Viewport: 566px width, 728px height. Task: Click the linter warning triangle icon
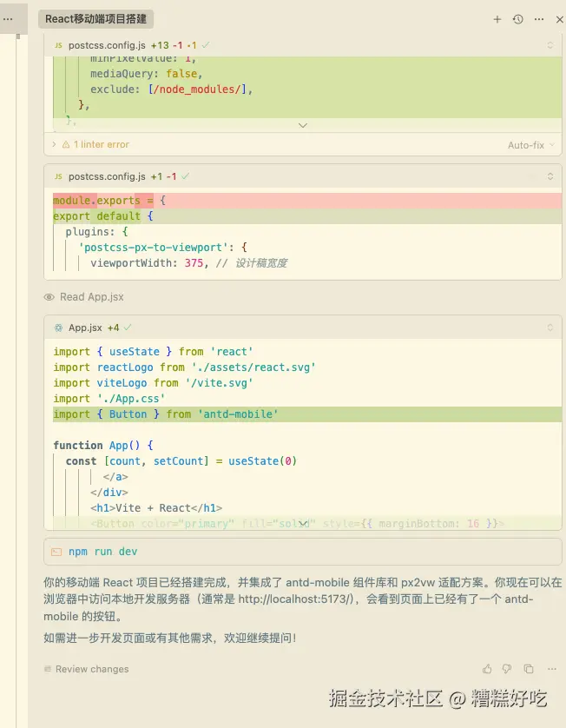point(66,144)
